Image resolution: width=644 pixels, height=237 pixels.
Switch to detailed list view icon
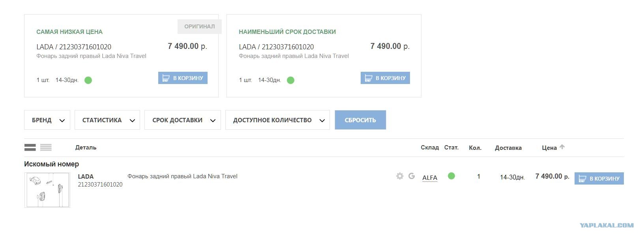pos(30,147)
